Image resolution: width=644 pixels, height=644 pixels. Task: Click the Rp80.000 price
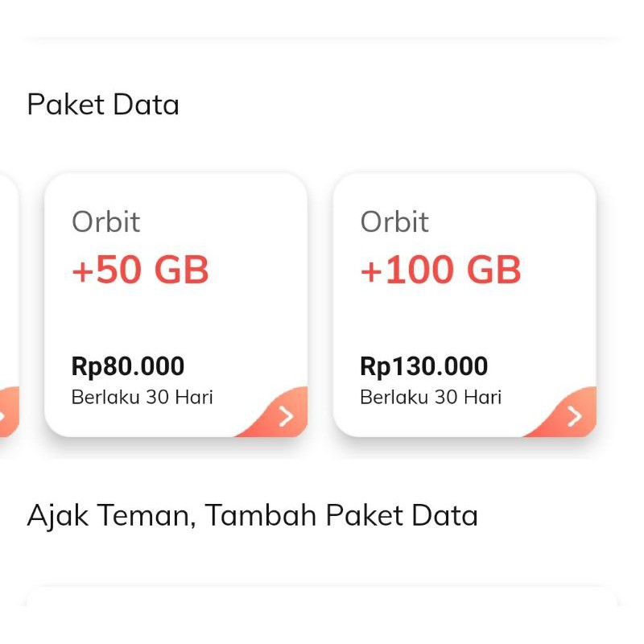128,366
